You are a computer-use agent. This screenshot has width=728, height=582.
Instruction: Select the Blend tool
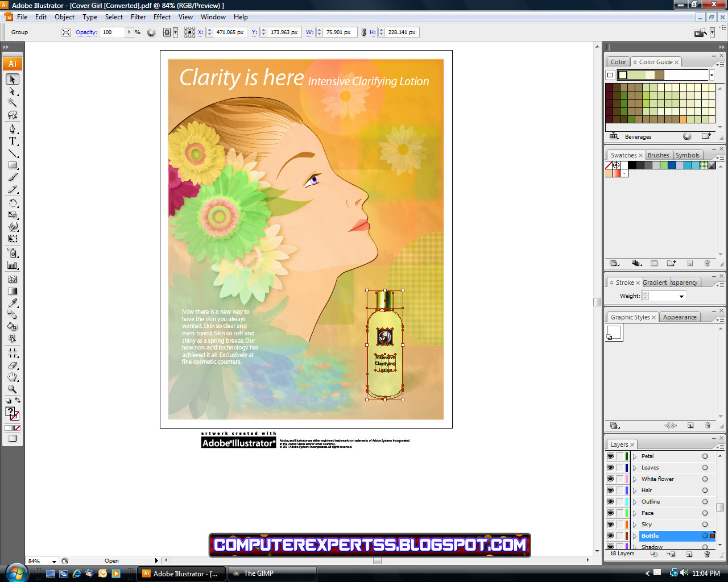tap(13, 315)
